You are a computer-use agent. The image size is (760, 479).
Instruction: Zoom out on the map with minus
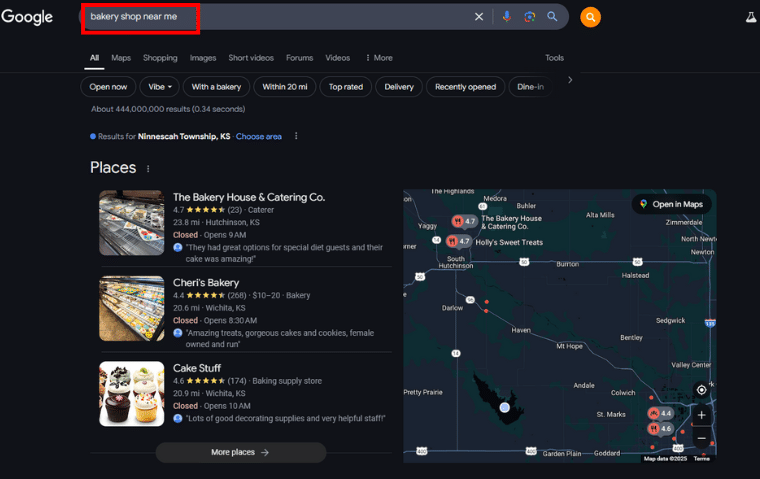[x=701, y=438]
